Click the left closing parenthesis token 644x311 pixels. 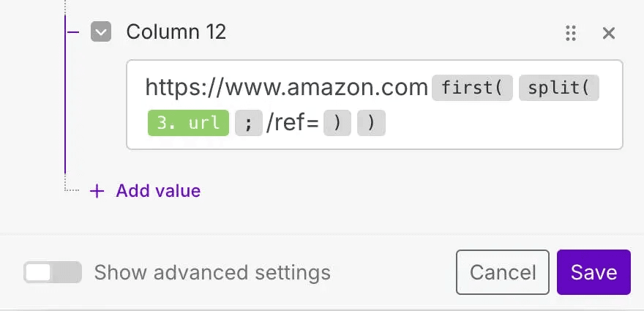coord(337,123)
